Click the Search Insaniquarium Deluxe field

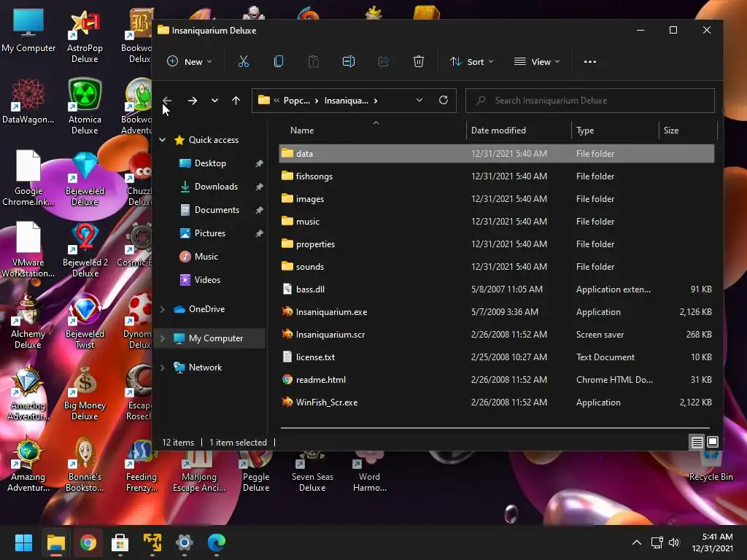pyautogui.click(x=589, y=101)
